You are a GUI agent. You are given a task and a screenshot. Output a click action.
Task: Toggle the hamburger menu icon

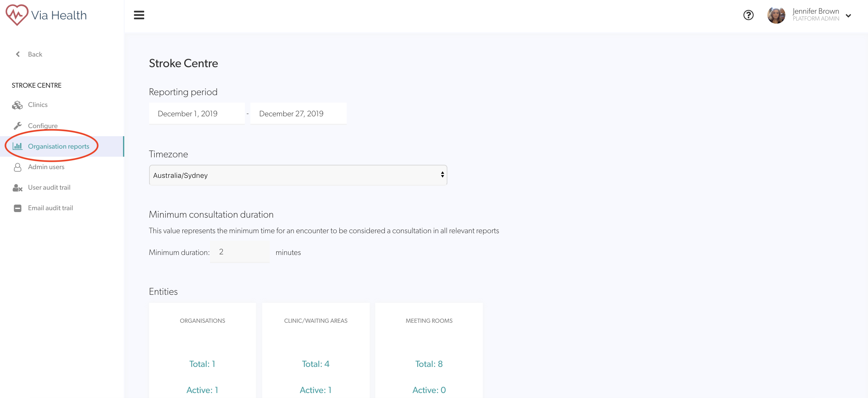[139, 15]
